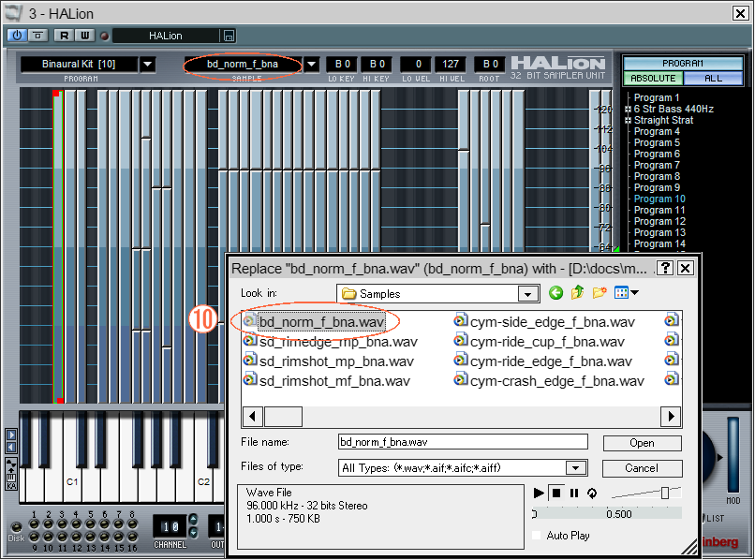
Task: Click the HALion preset name field
Action: point(166,36)
